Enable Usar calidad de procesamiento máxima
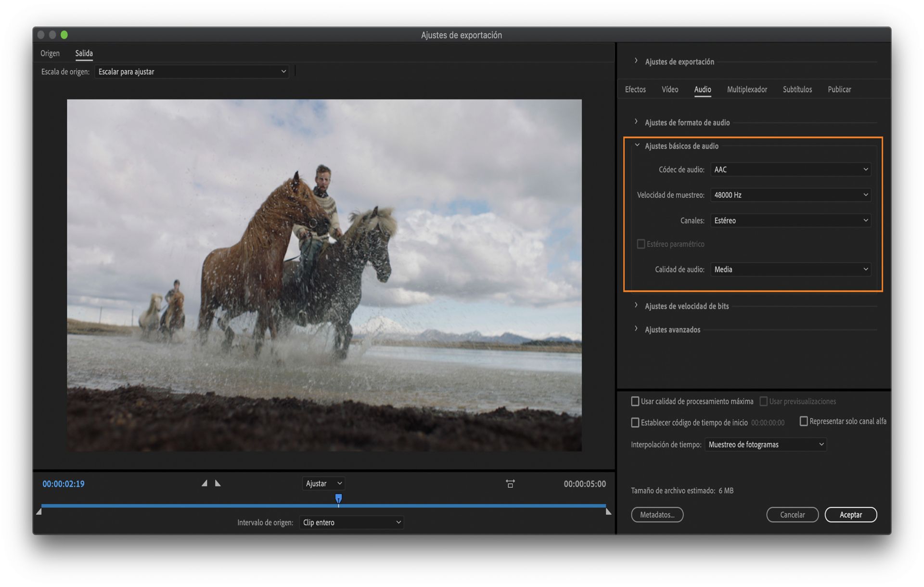This screenshot has height=587, width=924. point(635,401)
